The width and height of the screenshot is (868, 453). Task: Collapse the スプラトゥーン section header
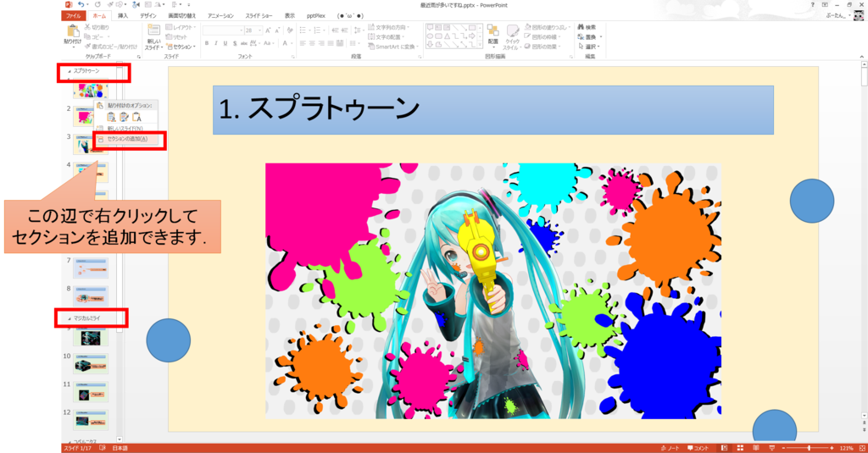(x=70, y=71)
